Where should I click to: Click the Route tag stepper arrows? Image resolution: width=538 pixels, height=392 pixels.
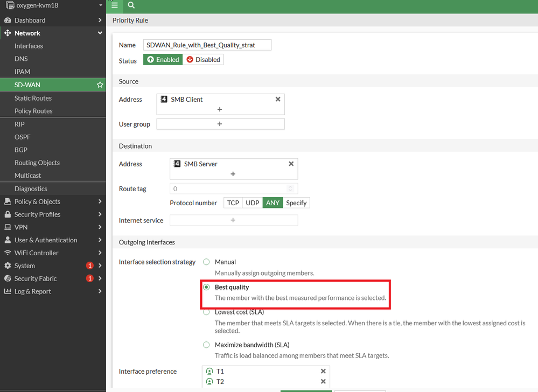point(291,188)
